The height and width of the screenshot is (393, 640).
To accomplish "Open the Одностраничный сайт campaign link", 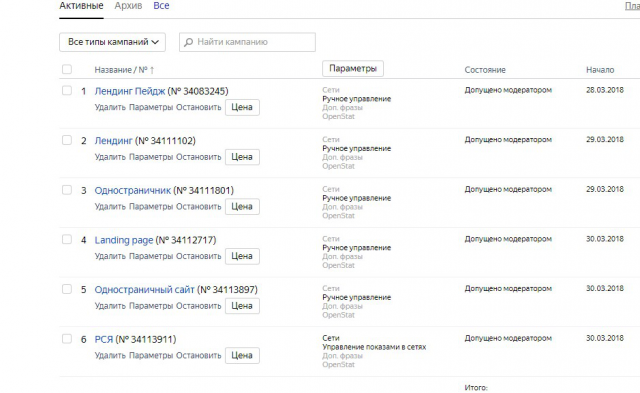I will pyautogui.click(x=144, y=290).
